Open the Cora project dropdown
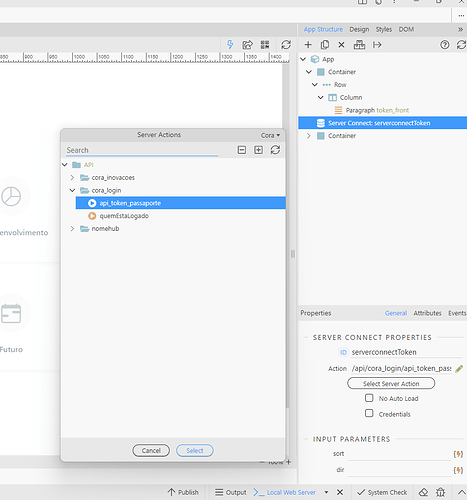The height and width of the screenshot is (500, 467). tap(270, 135)
